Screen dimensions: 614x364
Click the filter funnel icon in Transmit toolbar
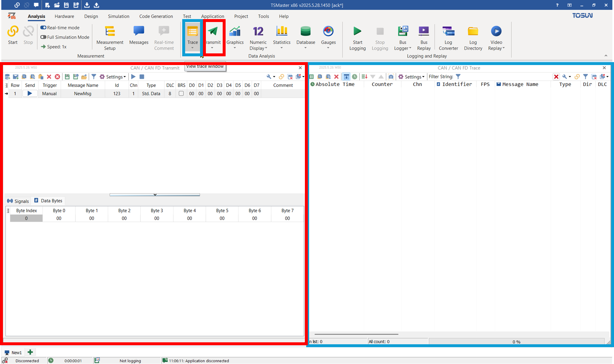click(x=94, y=77)
